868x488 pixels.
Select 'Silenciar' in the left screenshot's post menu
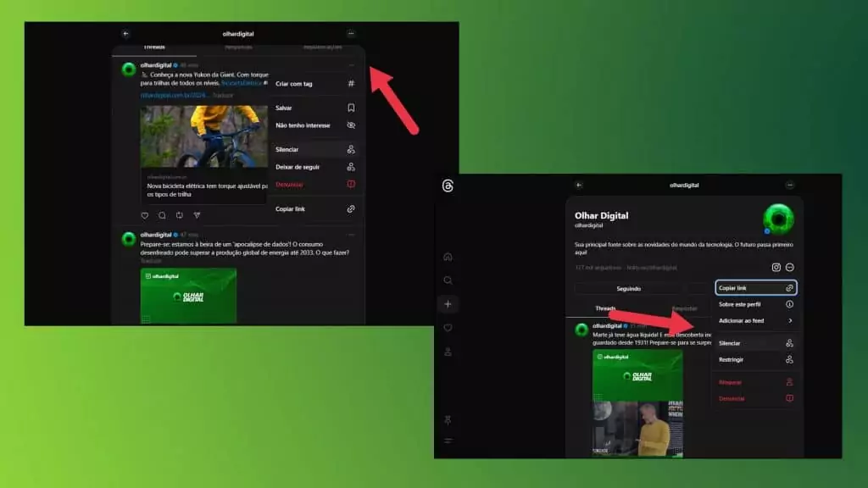315,149
